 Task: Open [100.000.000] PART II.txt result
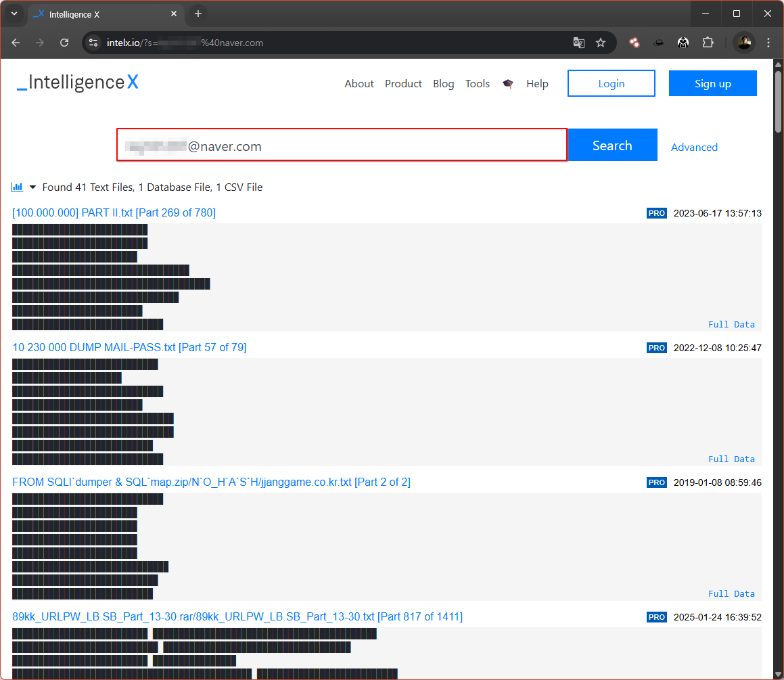[114, 212]
